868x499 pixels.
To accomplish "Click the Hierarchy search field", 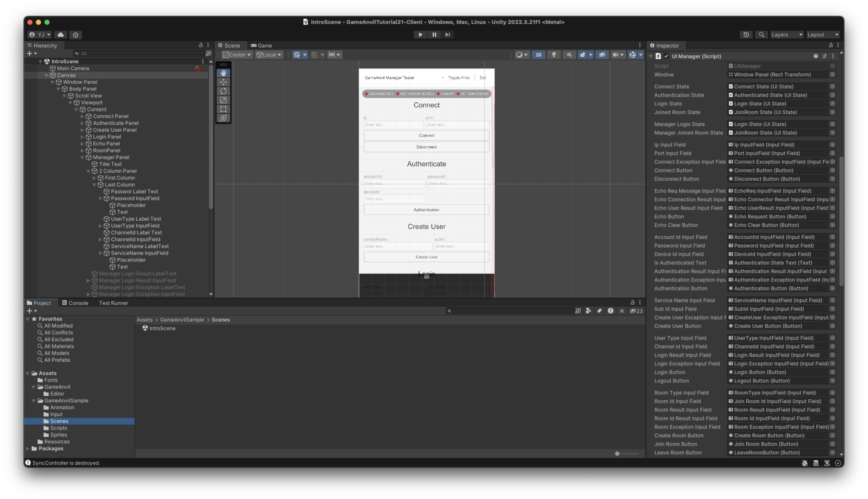I will [139, 53].
